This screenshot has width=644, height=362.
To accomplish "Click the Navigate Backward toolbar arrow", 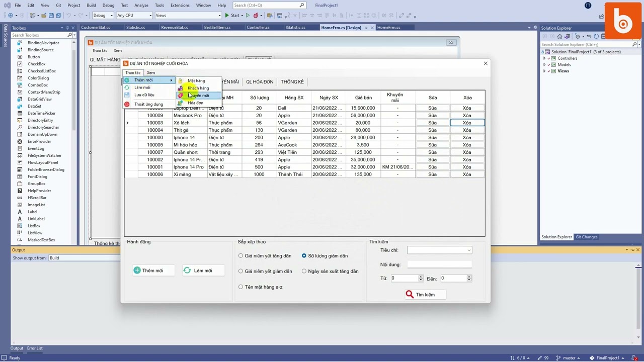I will pyautogui.click(x=10, y=16).
